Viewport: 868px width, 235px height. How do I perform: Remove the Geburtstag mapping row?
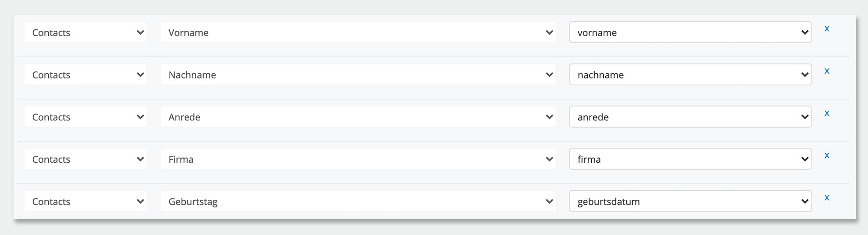(827, 198)
